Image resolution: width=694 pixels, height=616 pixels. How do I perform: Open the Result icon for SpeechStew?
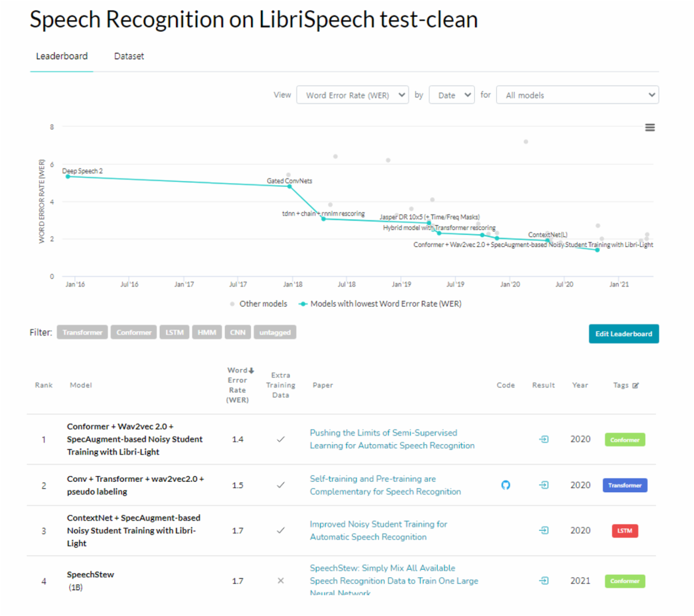pos(543,581)
